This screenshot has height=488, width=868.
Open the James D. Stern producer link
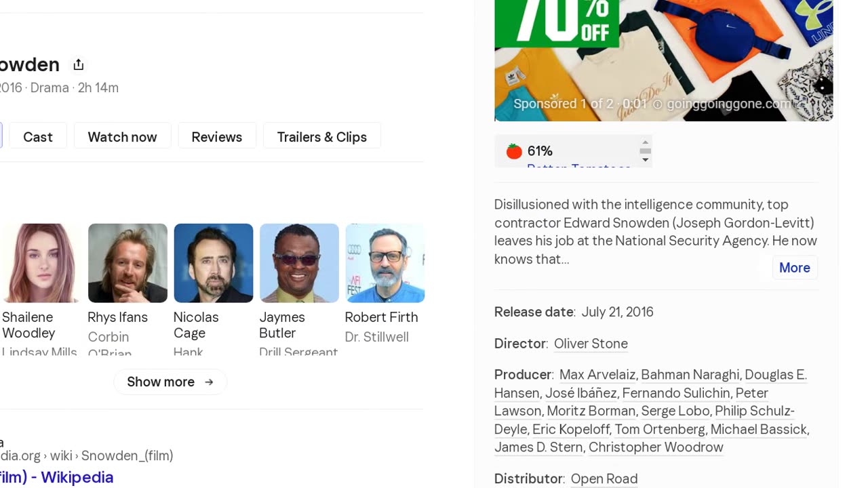(x=538, y=447)
